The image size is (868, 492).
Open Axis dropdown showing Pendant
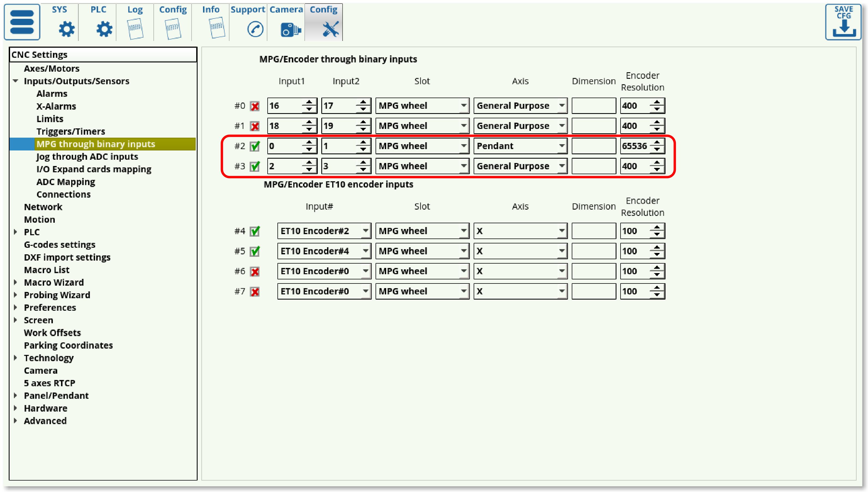click(520, 146)
